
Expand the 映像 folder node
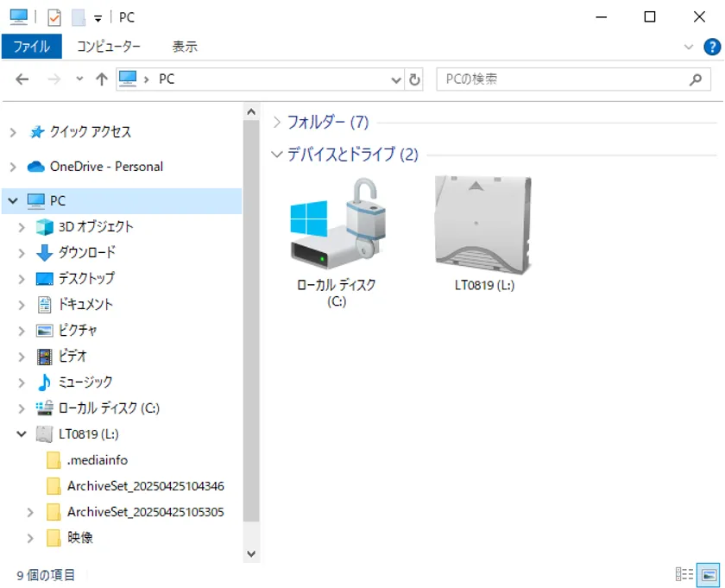pyautogui.click(x=30, y=538)
